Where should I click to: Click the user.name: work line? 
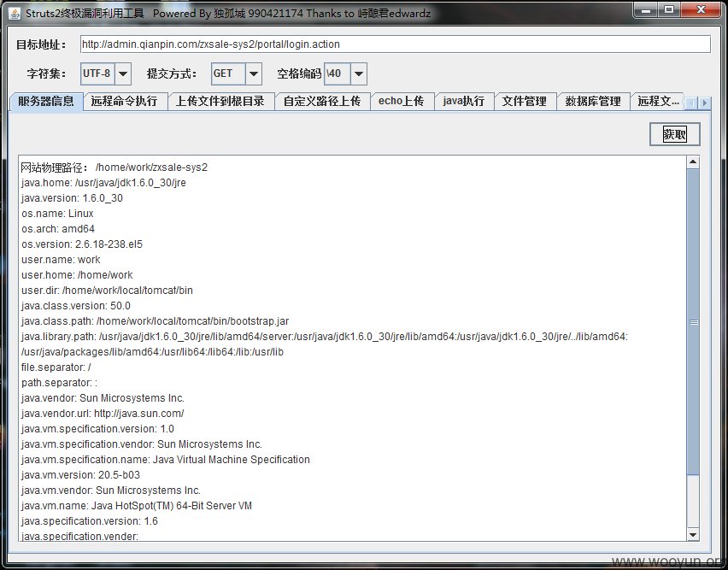click(x=61, y=260)
